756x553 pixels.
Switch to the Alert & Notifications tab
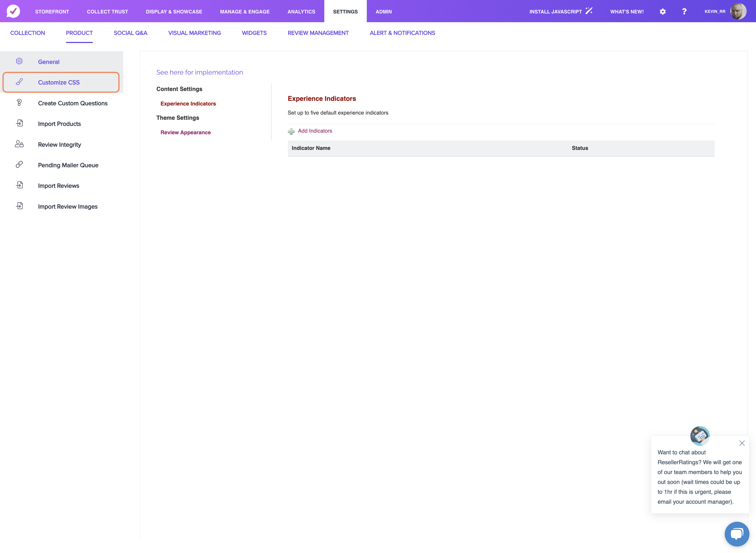(x=402, y=33)
